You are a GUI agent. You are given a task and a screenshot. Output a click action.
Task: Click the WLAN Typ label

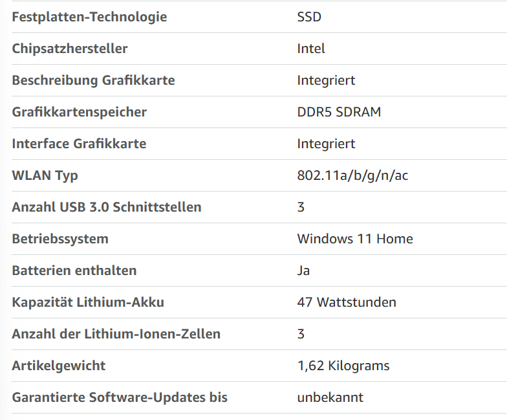pyautogui.click(x=45, y=175)
